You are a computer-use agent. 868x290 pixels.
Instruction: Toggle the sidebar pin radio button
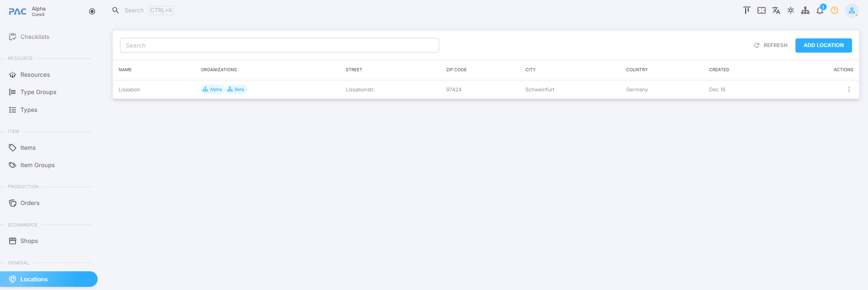click(x=92, y=11)
